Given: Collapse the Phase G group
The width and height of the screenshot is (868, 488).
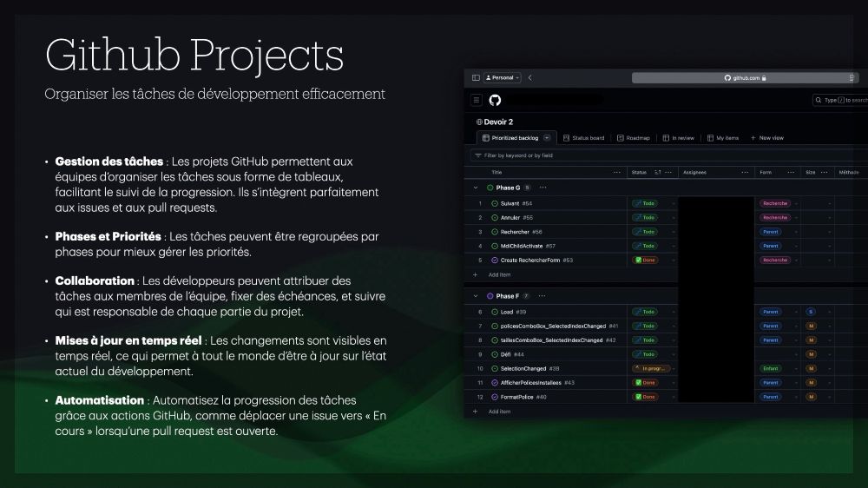Looking at the screenshot, I should pyautogui.click(x=475, y=188).
